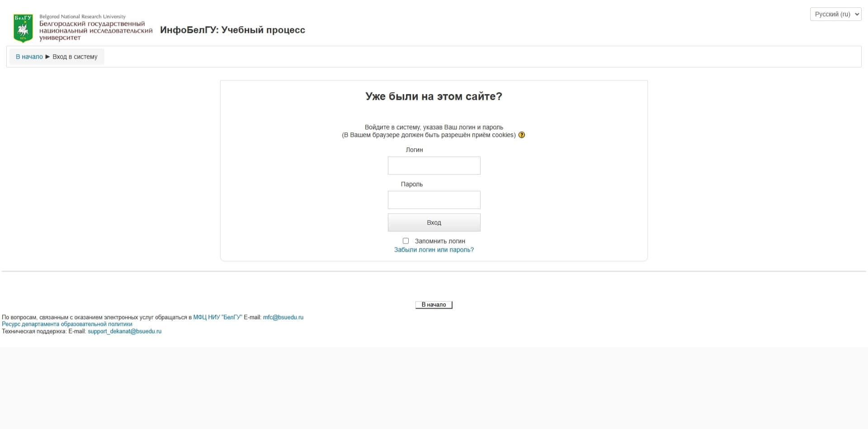This screenshot has height=429, width=868.
Task: Focus the Пароль input field
Action: tap(434, 200)
